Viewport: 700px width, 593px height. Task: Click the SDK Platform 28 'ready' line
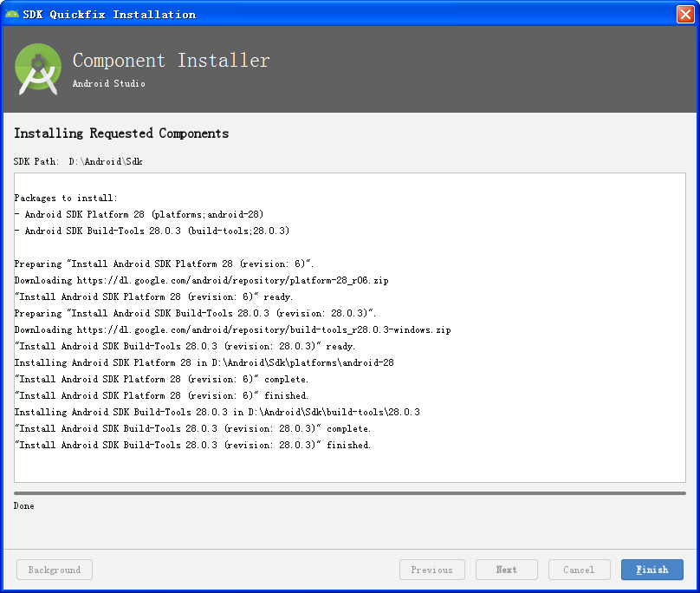pyautogui.click(x=154, y=296)
